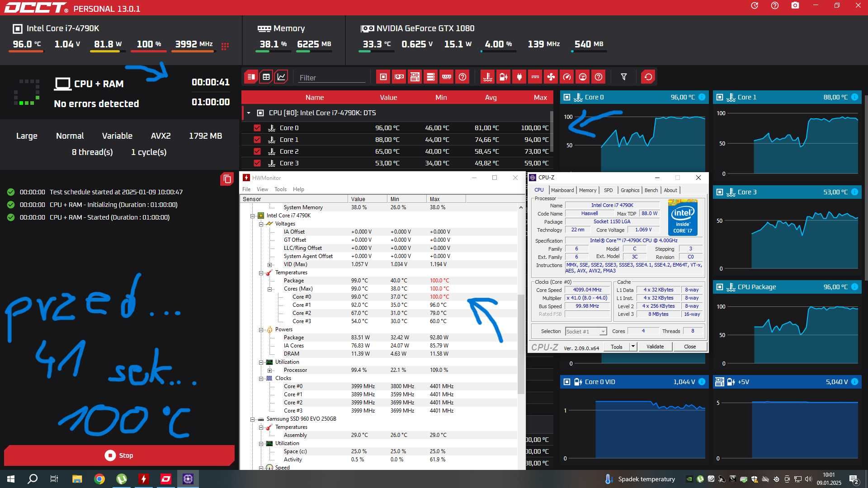The width and height of the screenshot is (868, 488).
Task: Stop the OCCT stress test
Action: pos(119,455)
